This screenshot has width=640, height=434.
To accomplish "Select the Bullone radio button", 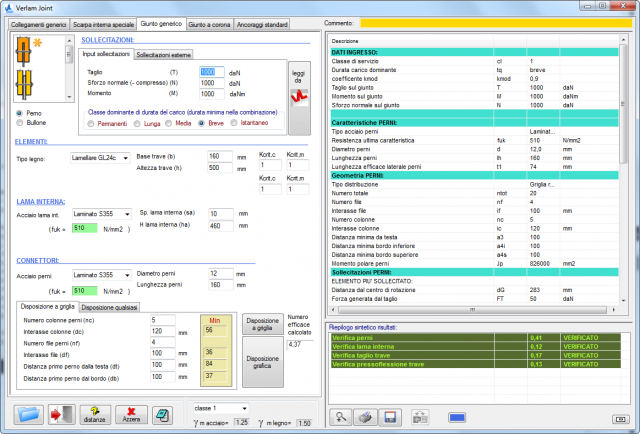I will pos(20,122).
